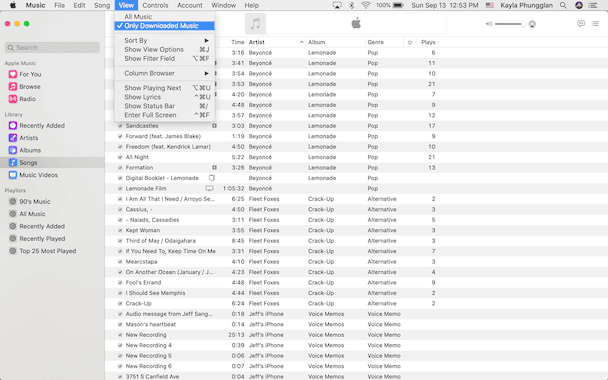Image resolution: width=608 pixels, height=380 pixels.
Task: Open the Account menu
Action: [190, 5]
